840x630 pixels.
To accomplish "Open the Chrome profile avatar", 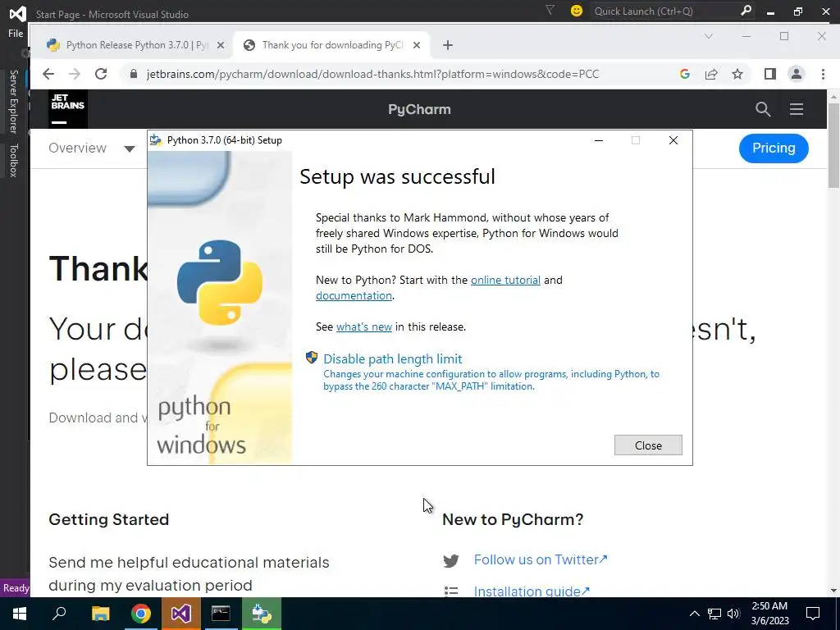I will click(796, 74).
